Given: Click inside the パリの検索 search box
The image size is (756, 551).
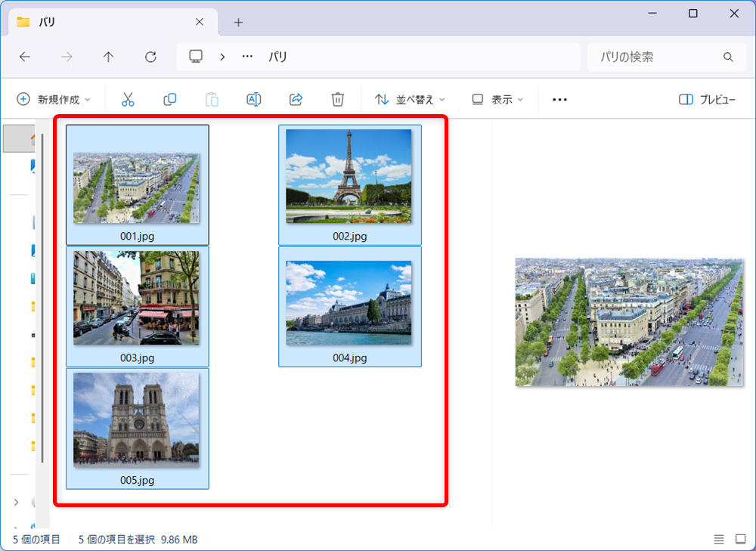Looking at the screenshot, I should [658, 57].
